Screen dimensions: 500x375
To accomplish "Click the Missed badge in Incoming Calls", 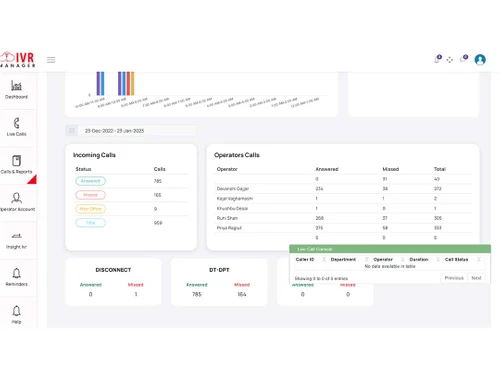I will [90, 195].
